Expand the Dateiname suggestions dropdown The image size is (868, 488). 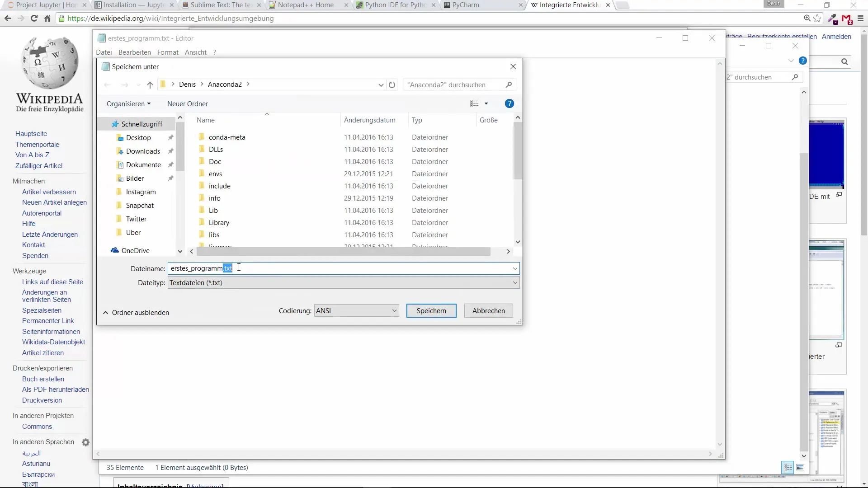tap(515, 269)
